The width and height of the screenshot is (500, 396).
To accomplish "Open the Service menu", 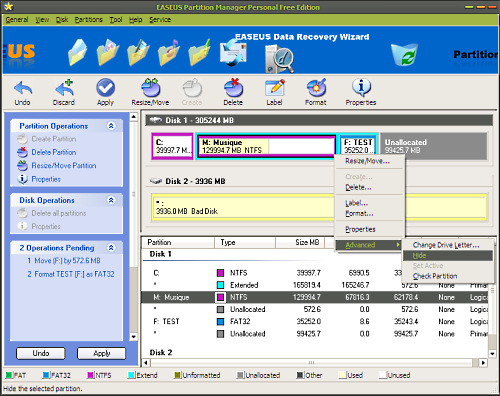I will [160, 20].
